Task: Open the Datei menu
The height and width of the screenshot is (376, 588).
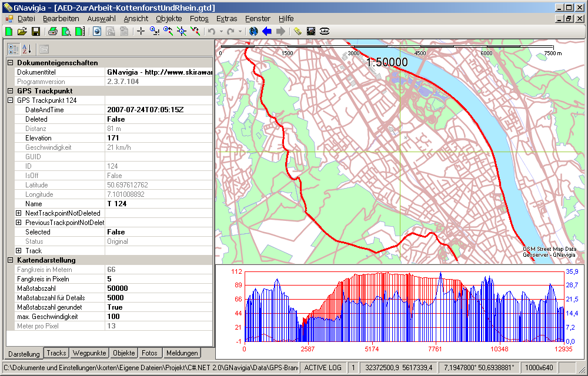Action: coord(26,18)
